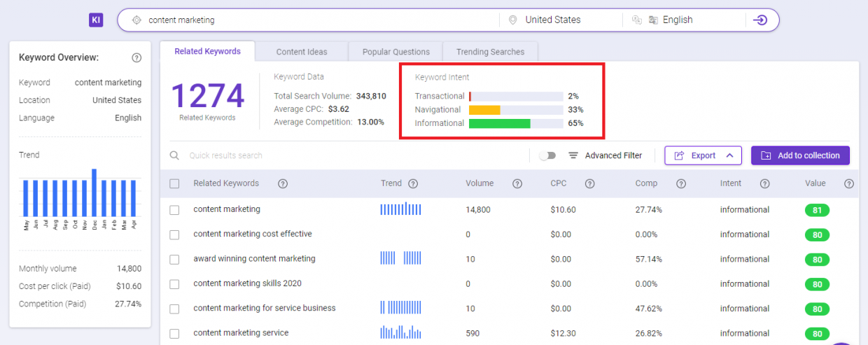
Task: Open help icon beside Comp column
Action: tap(680, 184)
